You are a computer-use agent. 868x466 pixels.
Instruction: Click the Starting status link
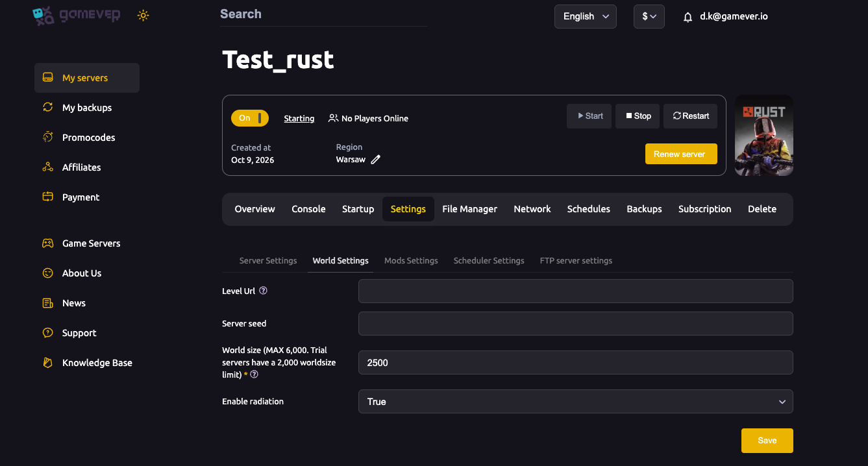coord(299,118)
